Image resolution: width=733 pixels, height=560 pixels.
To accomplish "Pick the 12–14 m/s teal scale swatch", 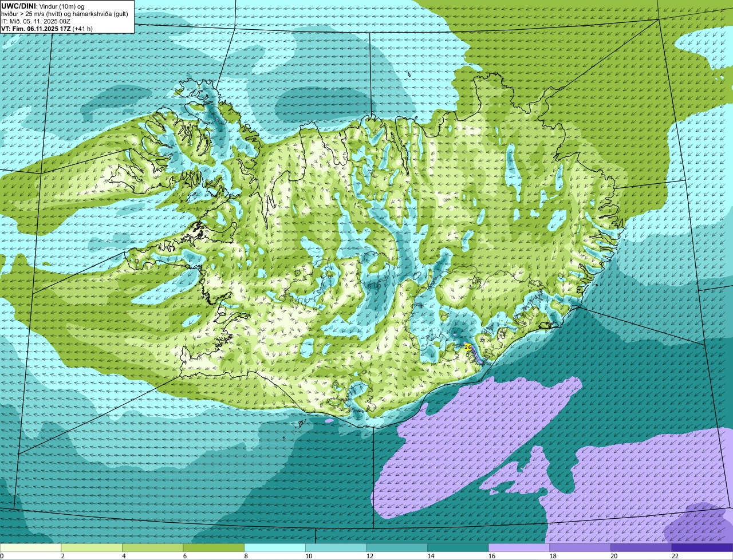I will (397, 547).
